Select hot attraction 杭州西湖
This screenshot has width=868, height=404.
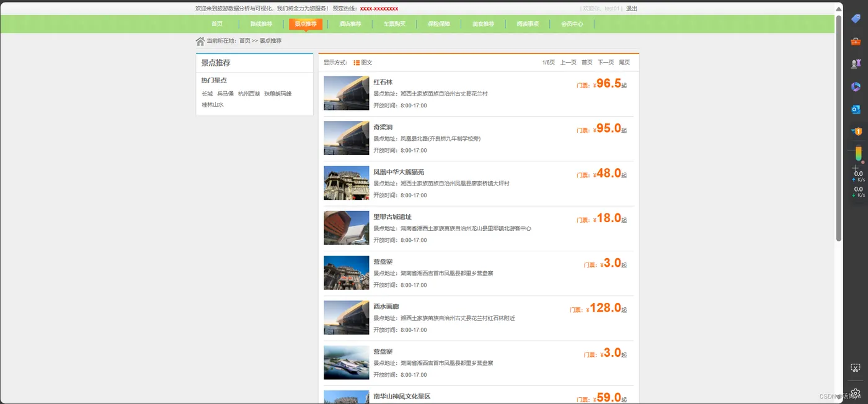(x=249, y=94)
